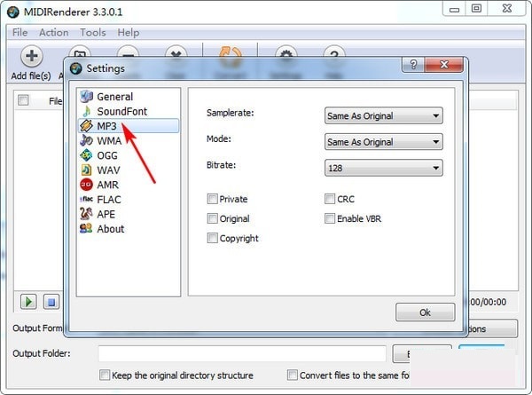Open the SoundFont settings category
Image resolution: width=532 pixels, height=395 pixels.
coord(86,112)
